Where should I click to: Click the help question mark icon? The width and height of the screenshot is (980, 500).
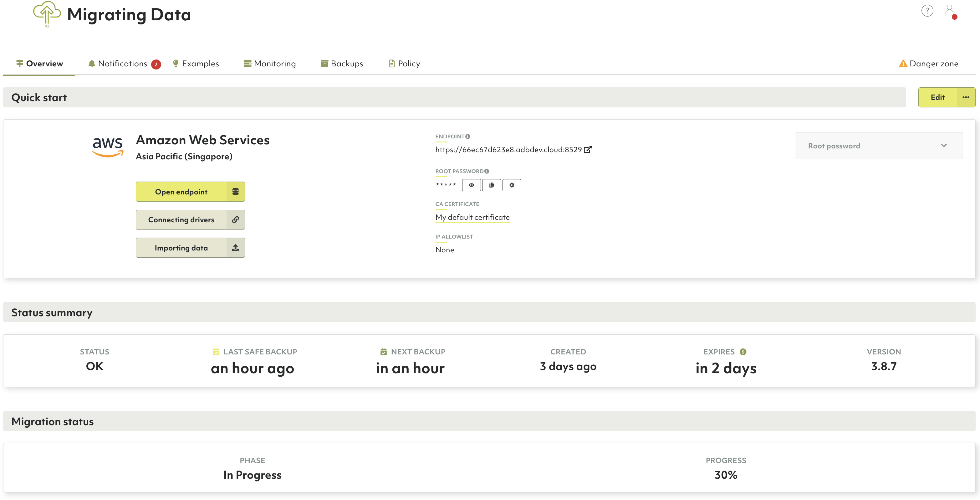927,11
